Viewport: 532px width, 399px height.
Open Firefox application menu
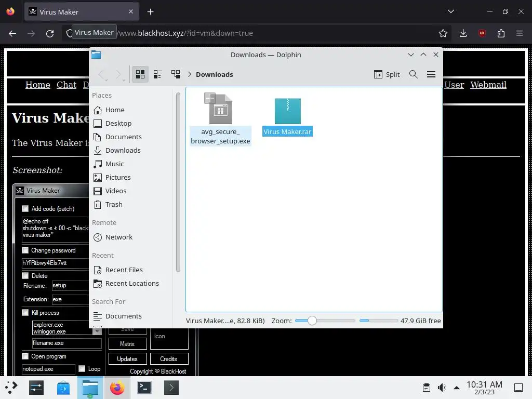(520, 33)
